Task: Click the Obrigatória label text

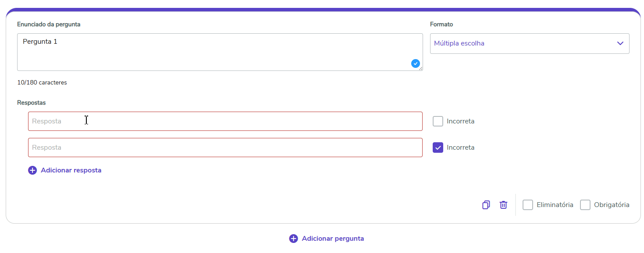Action: pyautogui.click(x=612, y=205)
